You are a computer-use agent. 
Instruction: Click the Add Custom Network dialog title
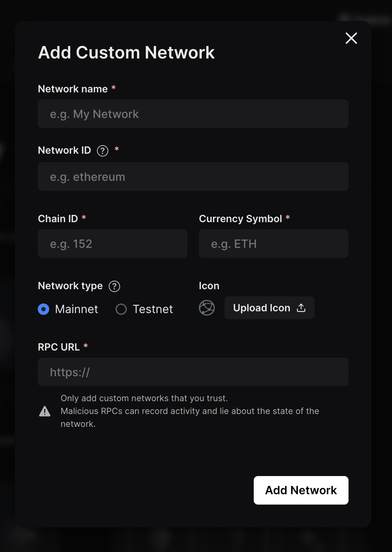click(x=126, y=52)
